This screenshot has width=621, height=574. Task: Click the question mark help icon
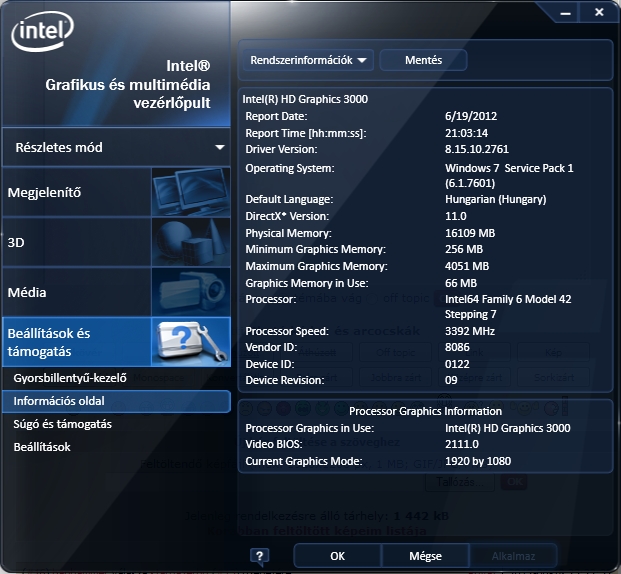click(259, 556)
